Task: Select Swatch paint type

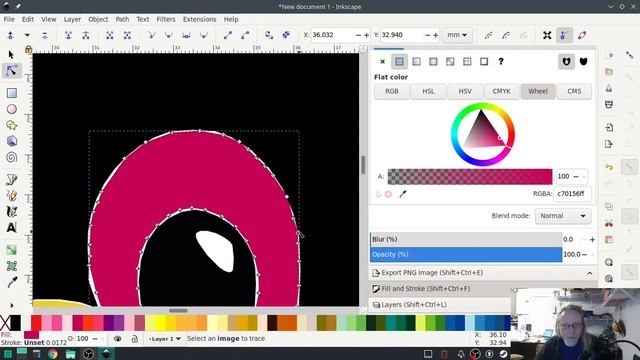Action: pos(484,62)
